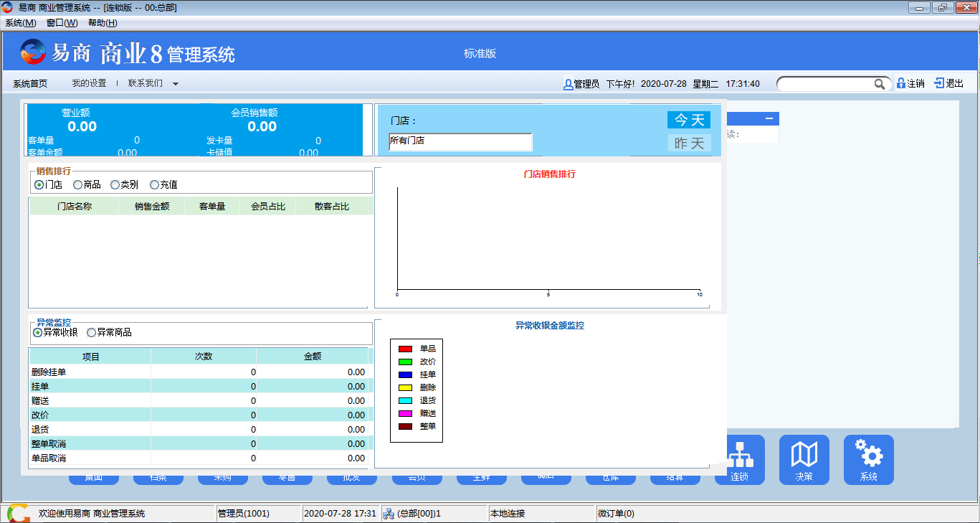Viewport: 980px width, 523px height.
Task: Click the blue 挂单 legend swatch
Action: click(405, 374)
